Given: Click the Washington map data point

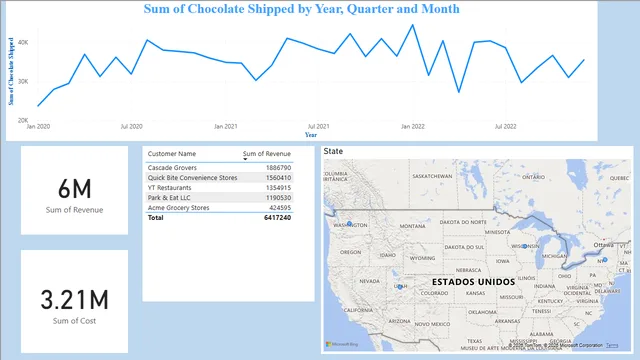Looking at the screenshot, I should point(349,224).
